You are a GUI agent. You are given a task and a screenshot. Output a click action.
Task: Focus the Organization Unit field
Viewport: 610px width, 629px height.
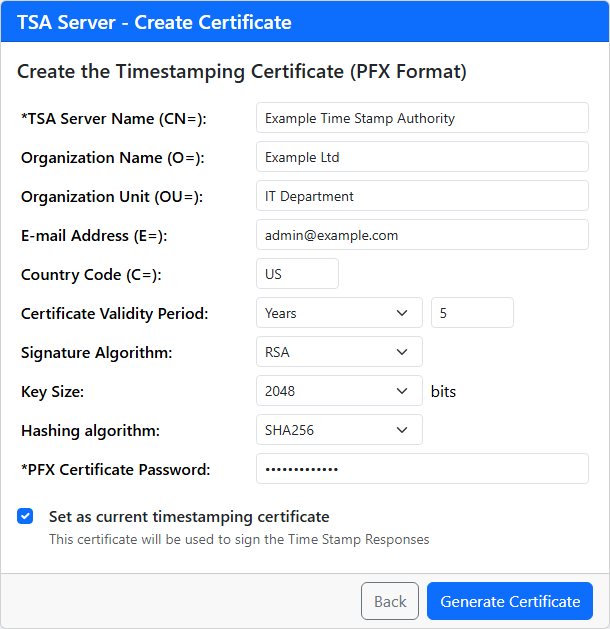(422, 196)
